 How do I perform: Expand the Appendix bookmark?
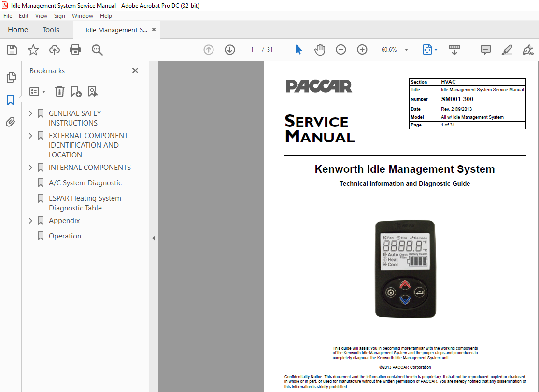[30, 221]
